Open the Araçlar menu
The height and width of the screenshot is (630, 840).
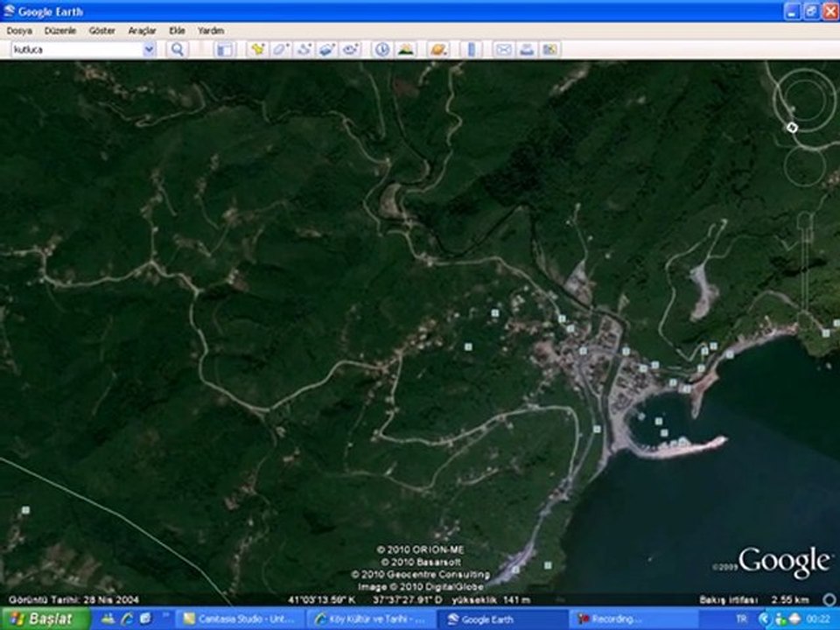(142, 31)
